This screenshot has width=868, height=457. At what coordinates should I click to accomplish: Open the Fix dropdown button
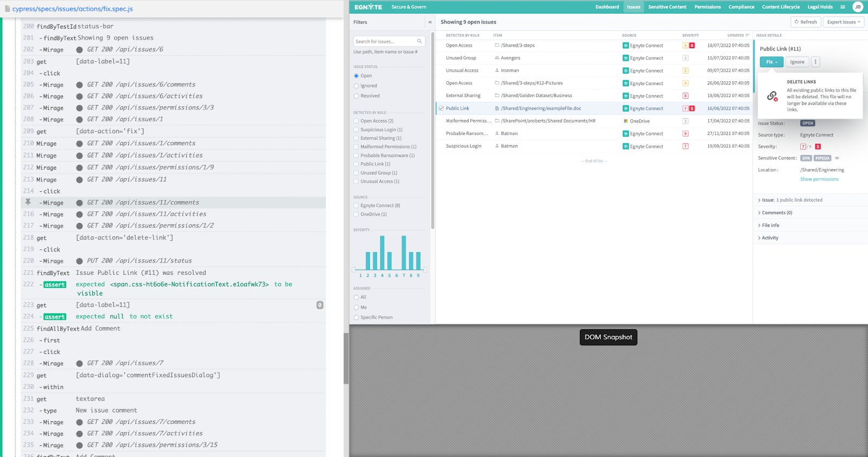point(771,62)
